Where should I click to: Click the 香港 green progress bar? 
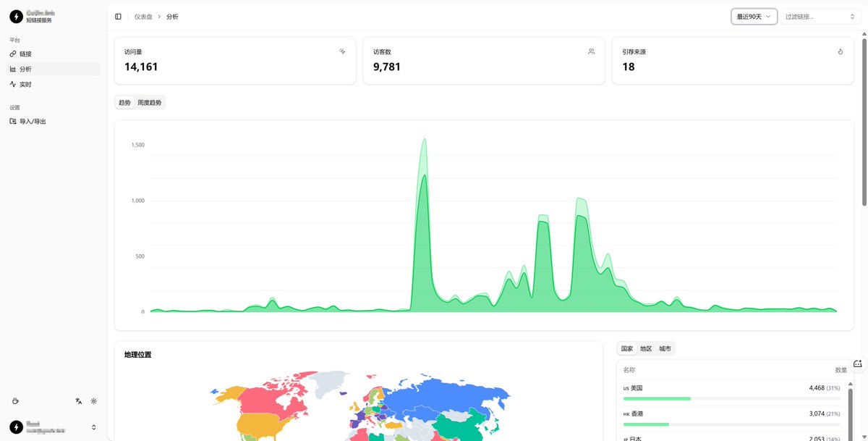click(646, 424)
